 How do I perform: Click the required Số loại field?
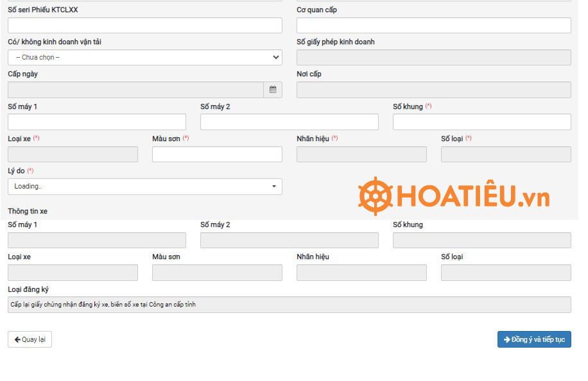point(506,155)
